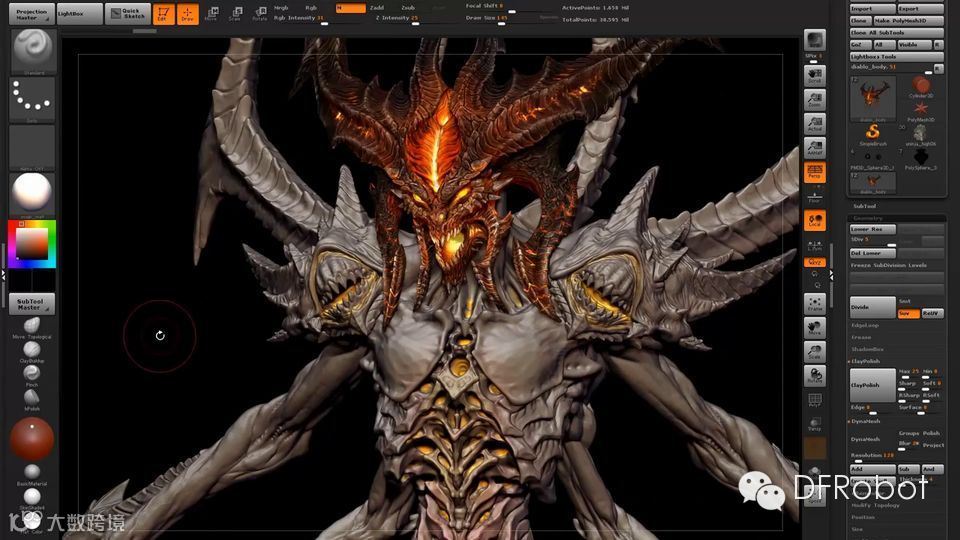Toggle Transp transparency display
Viewport: 960px width, 540px height.
pyautogui.click(x=814, y=424)
